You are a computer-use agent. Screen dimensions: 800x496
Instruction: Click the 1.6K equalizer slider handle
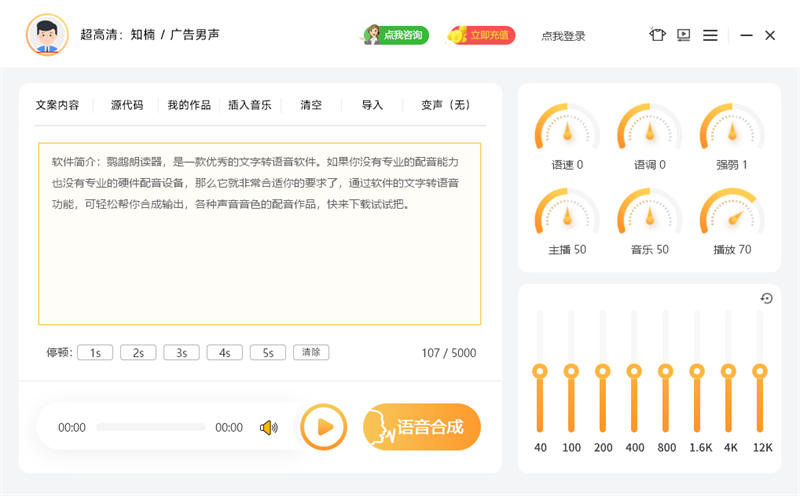click(697, 371)
